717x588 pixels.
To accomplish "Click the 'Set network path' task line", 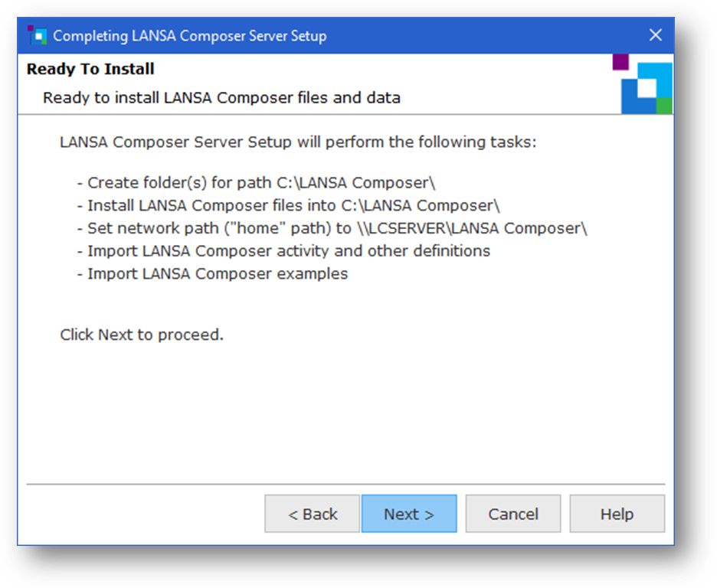I will click(x=332, y=228).
